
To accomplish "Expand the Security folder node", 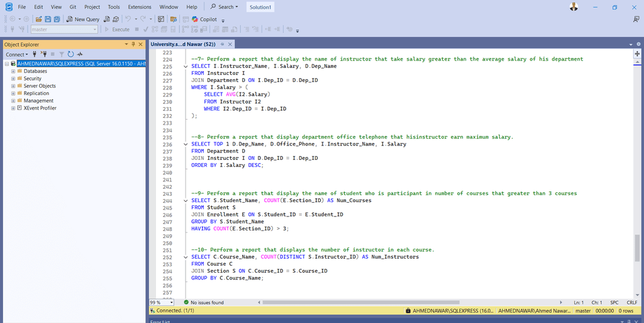I will (x=13, y=79).
